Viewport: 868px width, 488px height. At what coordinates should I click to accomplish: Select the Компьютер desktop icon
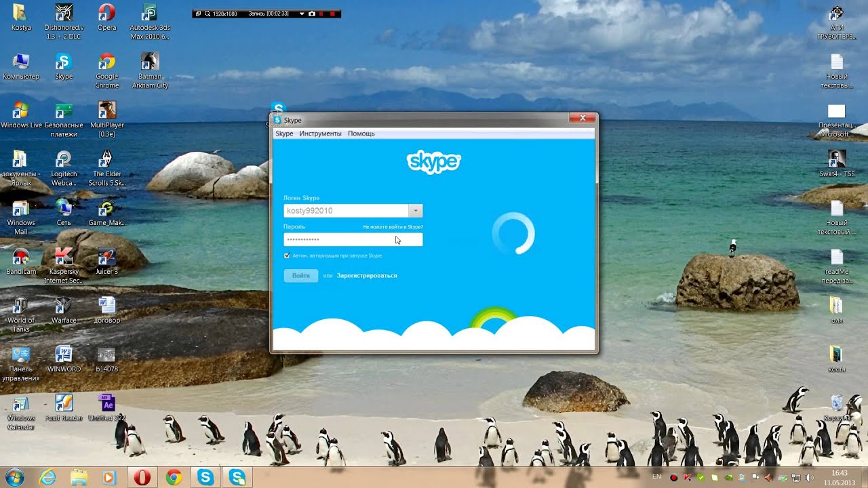tap(21, 66)
